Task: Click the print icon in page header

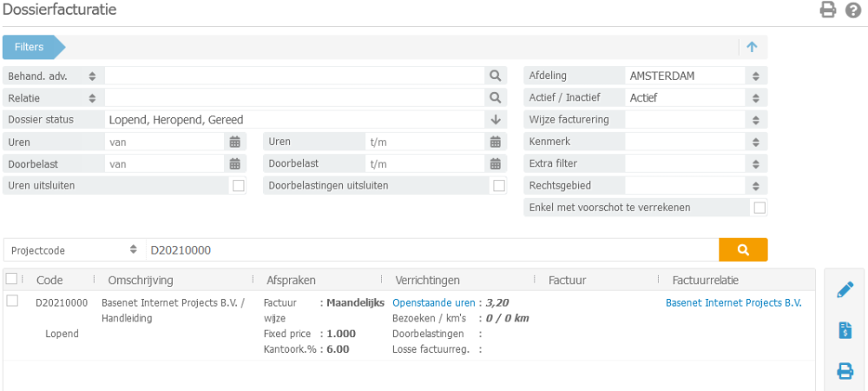Action: pyautogui.click(x=828, y=10)
